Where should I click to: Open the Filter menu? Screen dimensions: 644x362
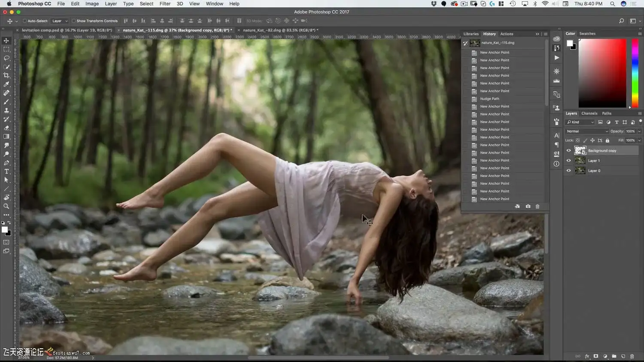pyautogui.click(x=165, y=4)
